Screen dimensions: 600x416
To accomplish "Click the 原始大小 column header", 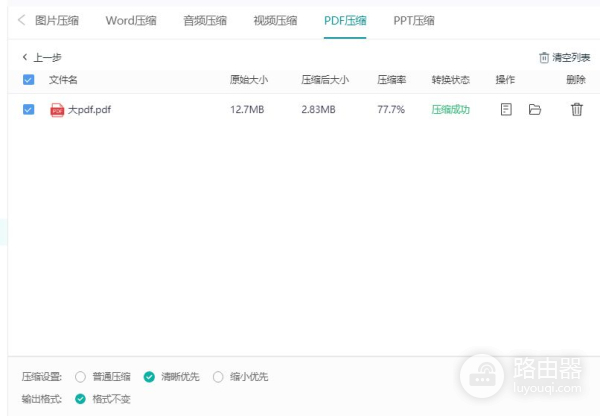I will [249, 80].
